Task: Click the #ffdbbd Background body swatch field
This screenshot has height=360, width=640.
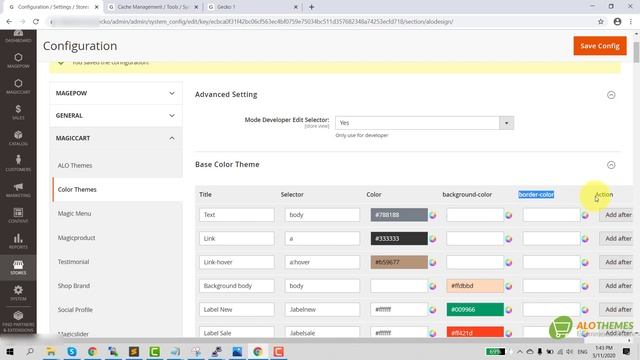Action: click(x=475, y=286)
